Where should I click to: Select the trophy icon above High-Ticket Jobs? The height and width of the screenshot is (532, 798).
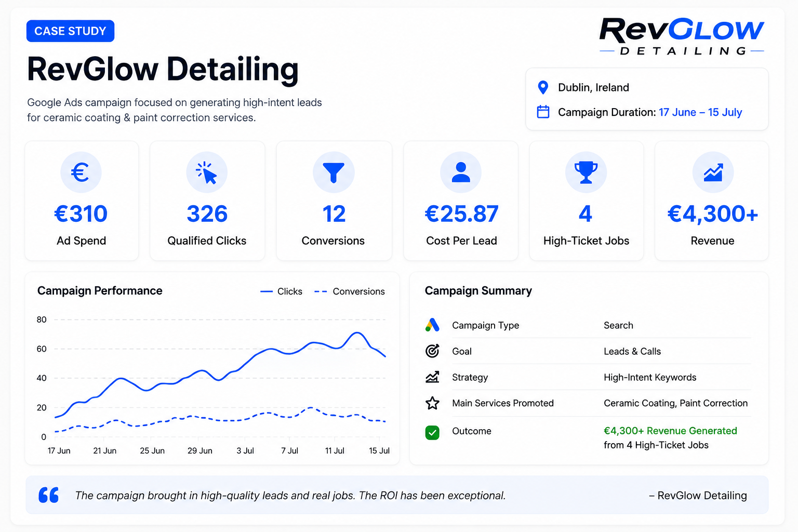click(586, 172)
